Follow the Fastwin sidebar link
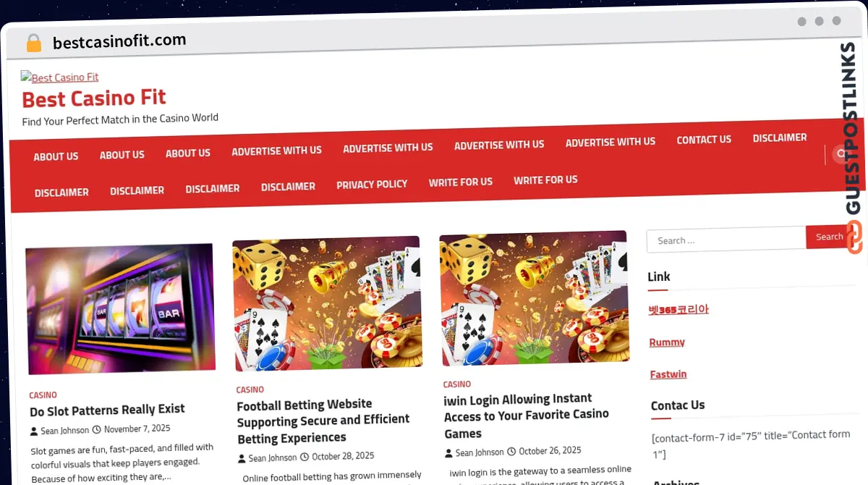Viewport: 868px width, 485px height. tap(668, 374)
